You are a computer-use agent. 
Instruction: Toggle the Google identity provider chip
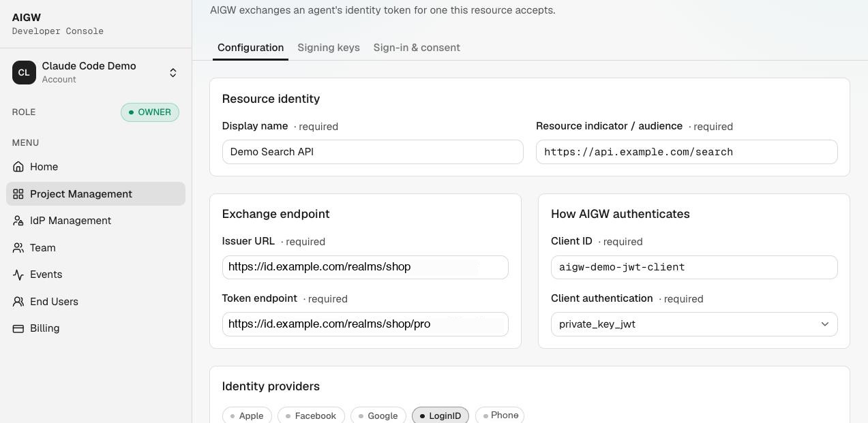[x=378, y=416]
